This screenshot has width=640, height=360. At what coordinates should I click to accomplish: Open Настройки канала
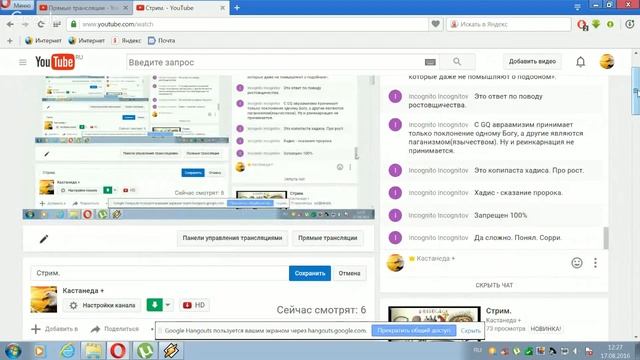(x=102, y=305)
